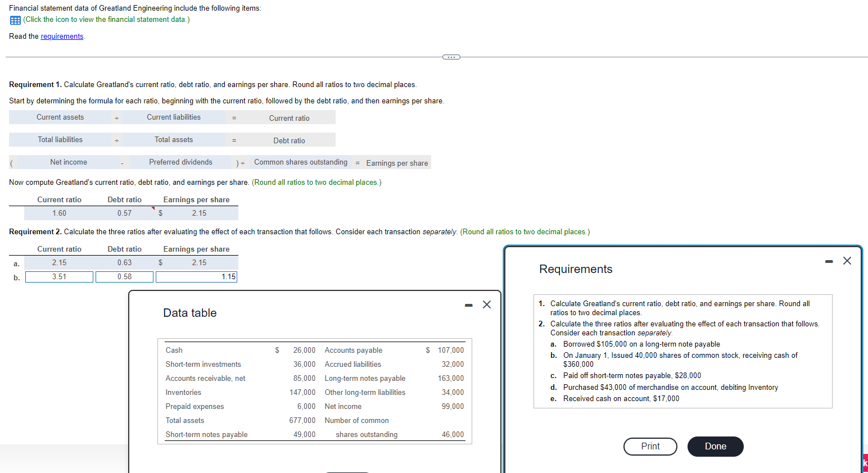
Task: Click the Done button
Action: (715, 446)
